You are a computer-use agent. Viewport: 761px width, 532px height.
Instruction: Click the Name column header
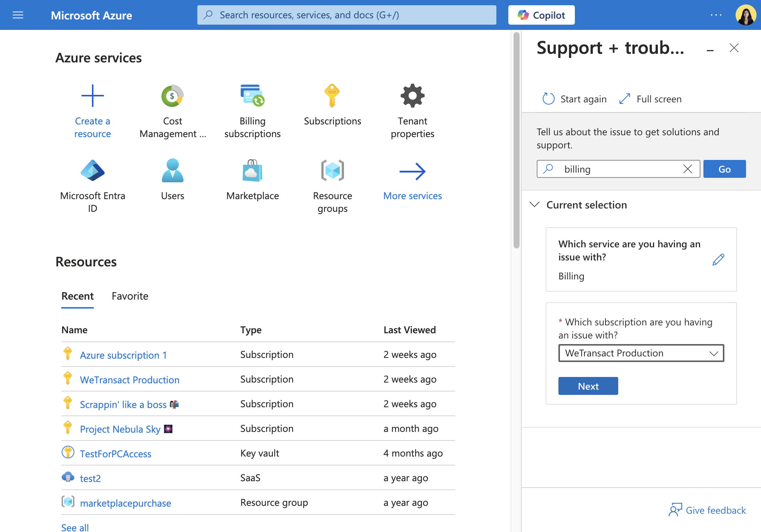(x=74, y=330)
